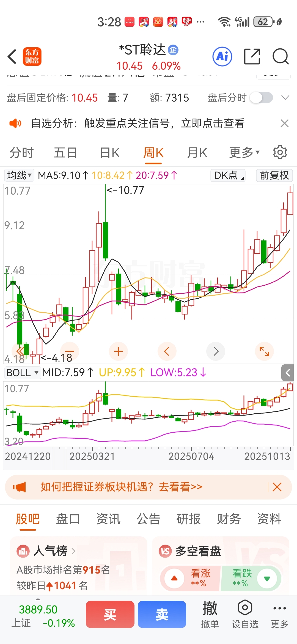Go back with the left arrow
The image size is (297, 644).
12,56
